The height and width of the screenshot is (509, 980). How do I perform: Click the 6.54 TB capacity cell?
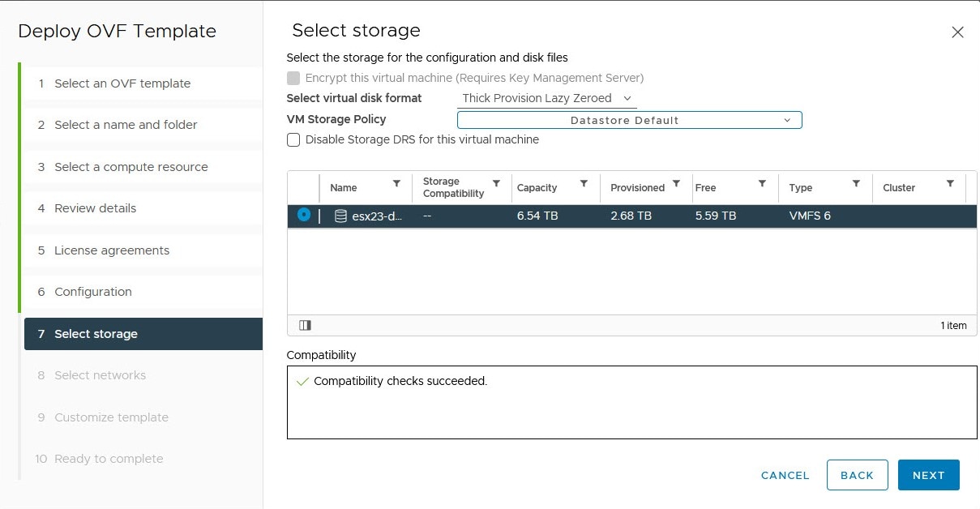click(537, 216)
